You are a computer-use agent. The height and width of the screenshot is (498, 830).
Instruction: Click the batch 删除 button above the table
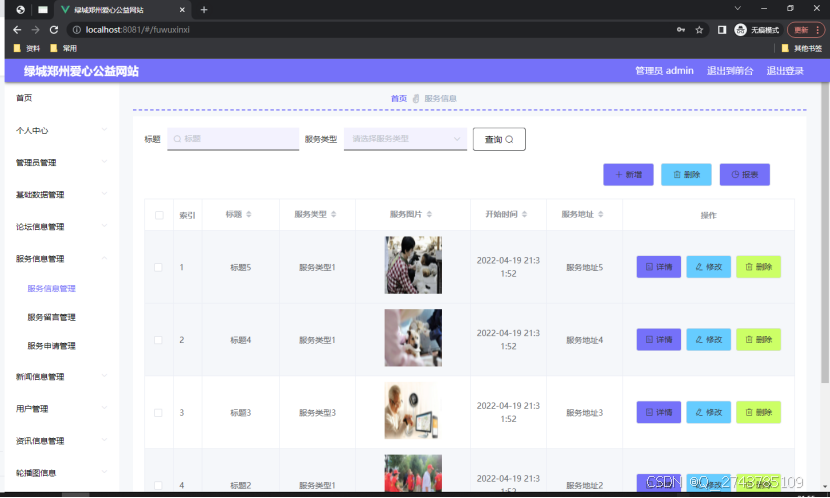[x=686, y=175]
